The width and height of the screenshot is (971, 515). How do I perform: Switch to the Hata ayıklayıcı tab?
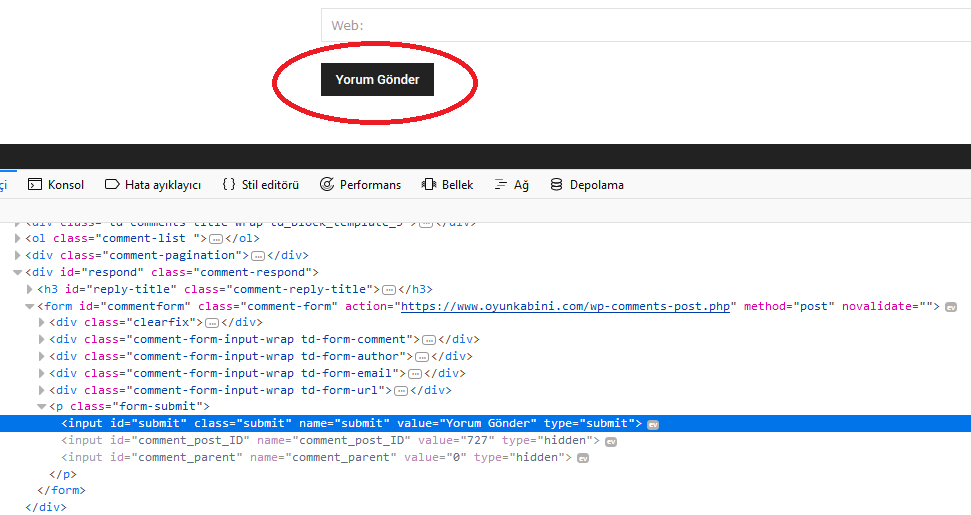(153, 184)
